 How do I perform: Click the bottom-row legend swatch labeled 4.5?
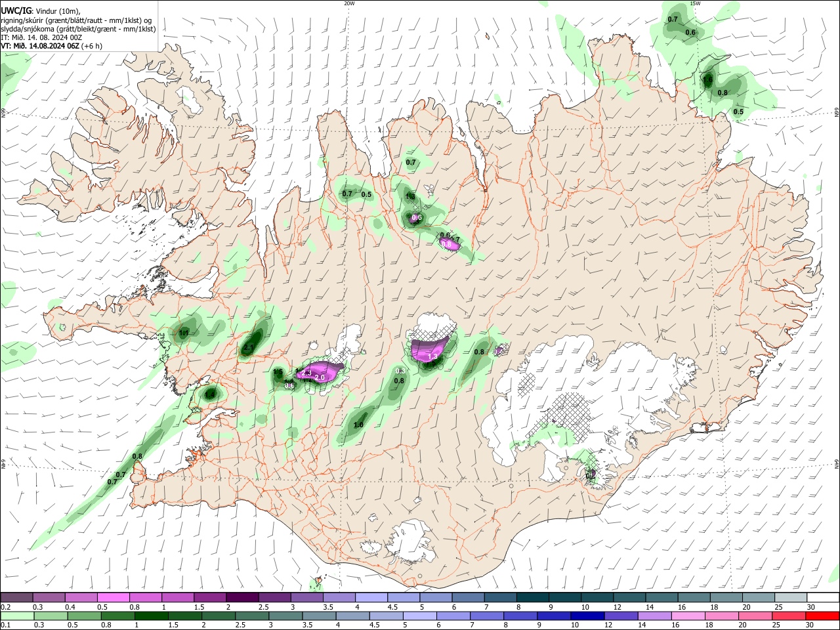[x=386, y=616]
